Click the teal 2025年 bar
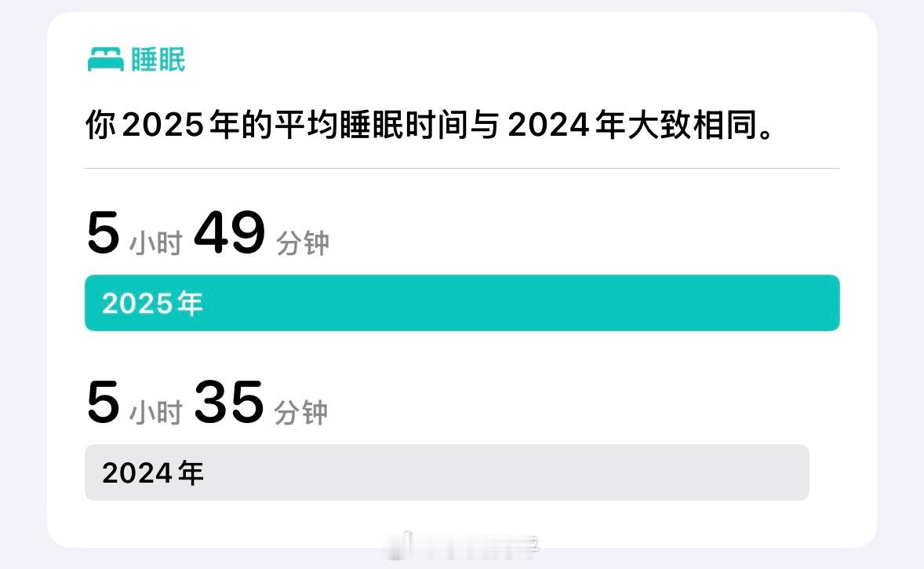924x569 pixels. (462, 302)
